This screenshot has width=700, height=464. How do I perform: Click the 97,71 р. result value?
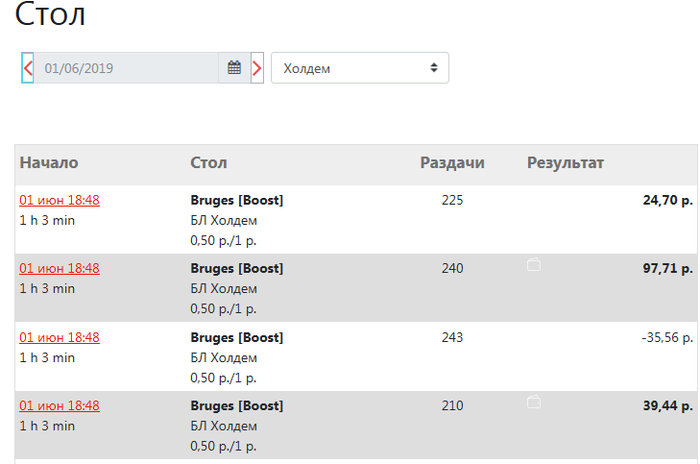pos(668,268)
